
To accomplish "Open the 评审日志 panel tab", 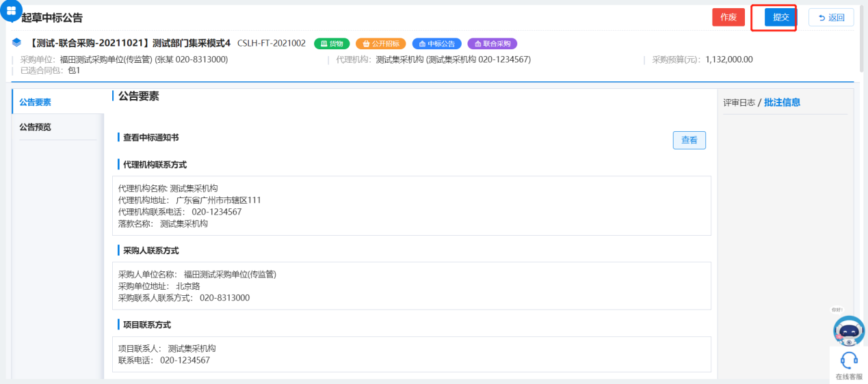I will [739, 102].
